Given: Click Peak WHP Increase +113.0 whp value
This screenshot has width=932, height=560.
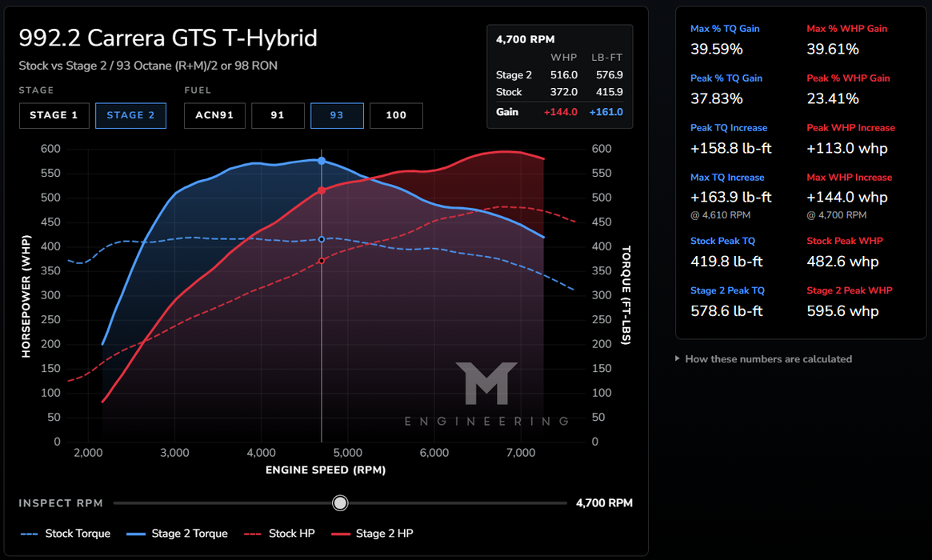Looking at the screenshot, I should coord(847,149).
